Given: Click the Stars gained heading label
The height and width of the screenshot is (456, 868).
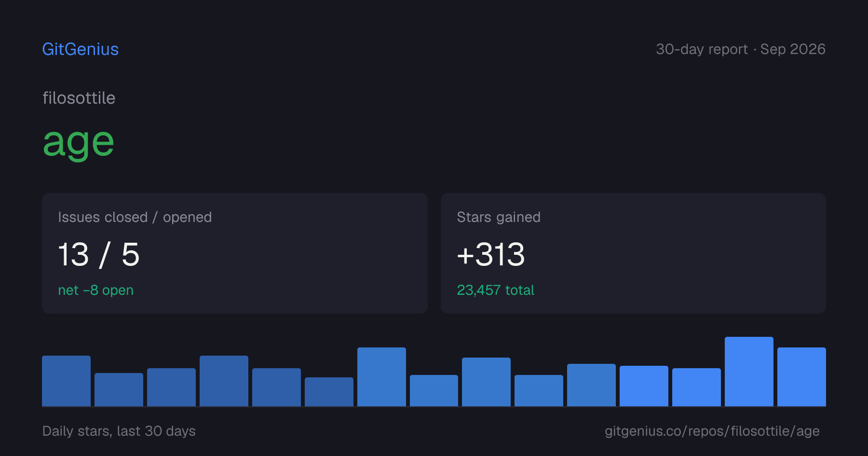Looking at the screenshot, I should pos(499,217).
